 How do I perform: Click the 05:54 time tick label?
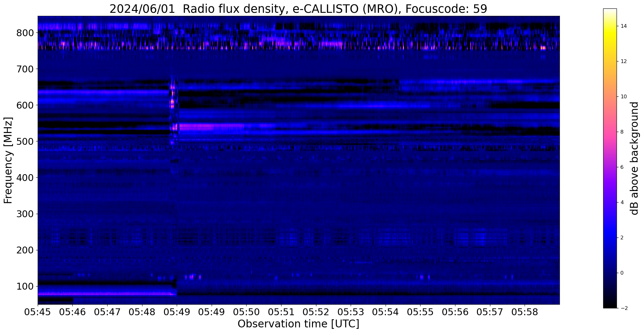click(386, 312)
